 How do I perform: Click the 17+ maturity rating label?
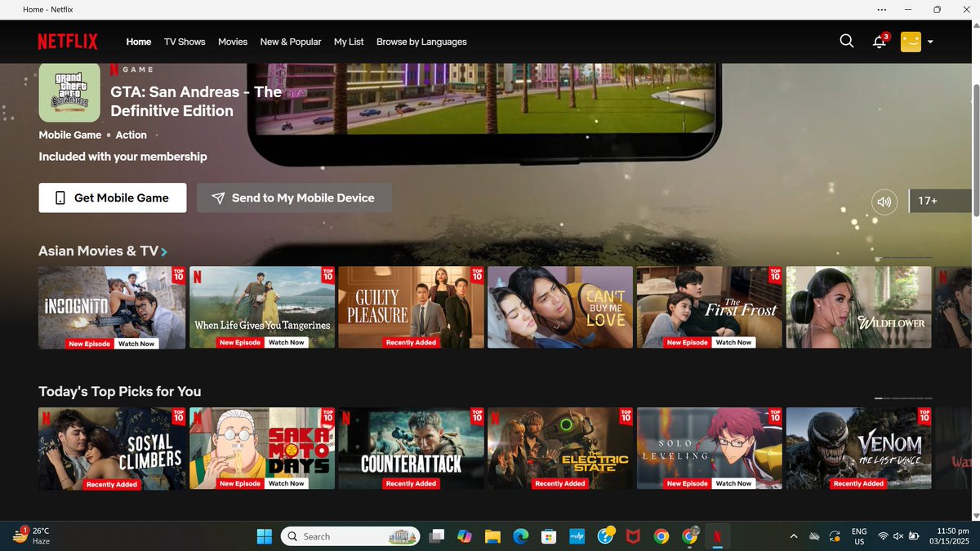click(928, 201)
